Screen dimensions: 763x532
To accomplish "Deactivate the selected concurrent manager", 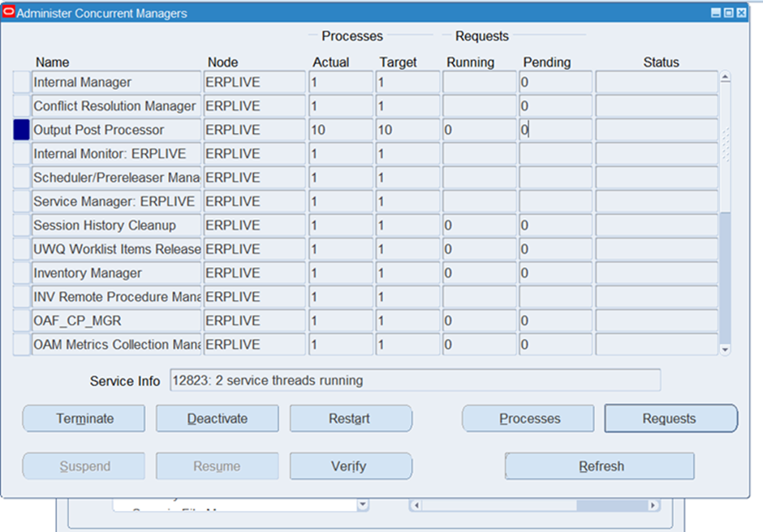I will pos(217,418).
